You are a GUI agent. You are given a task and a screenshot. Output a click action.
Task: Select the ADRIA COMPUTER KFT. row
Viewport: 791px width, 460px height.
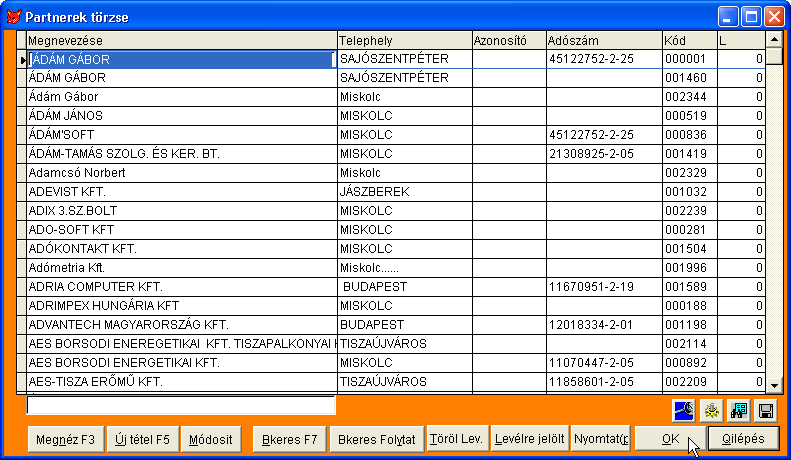click(x=182, y=287)
